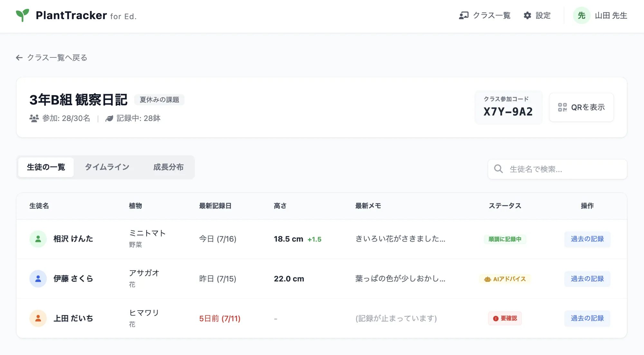
Task: Click student name 伊藤 さくら
Action: [x=73, y=279]
